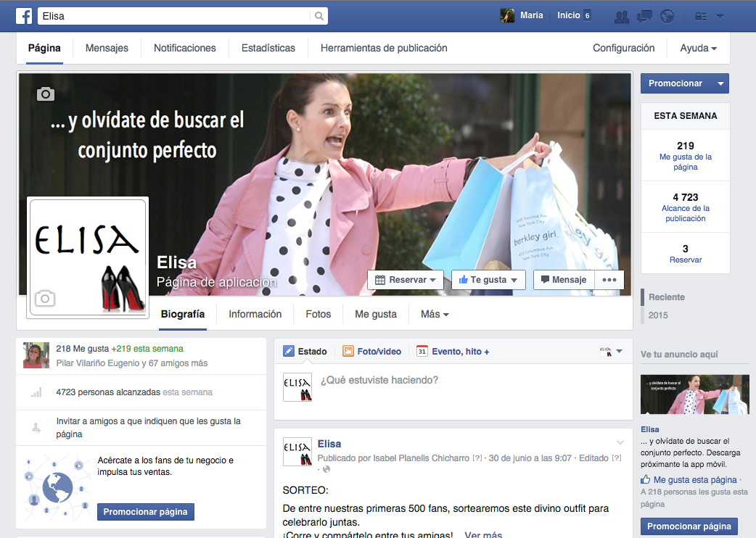Click 4 723 Alcance de la publicación stat
Image resolution: width=756 pixels, height=538 pixels.
click(685, 207)
